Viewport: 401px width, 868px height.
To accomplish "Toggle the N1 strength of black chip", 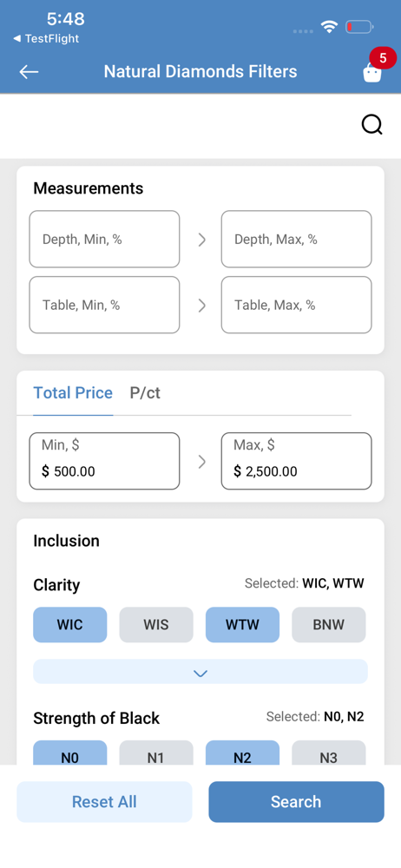I will coord(156,753).
